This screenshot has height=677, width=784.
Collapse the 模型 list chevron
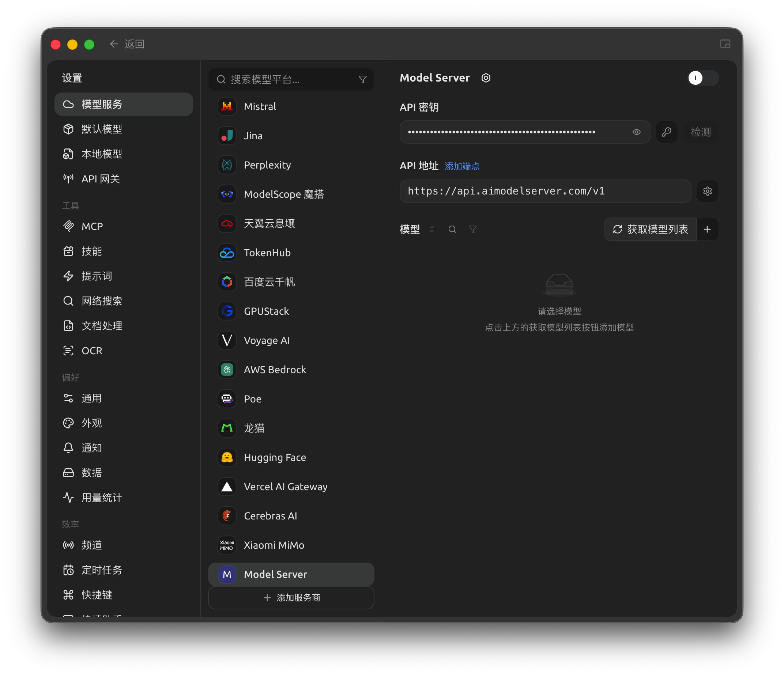point(432,229)
